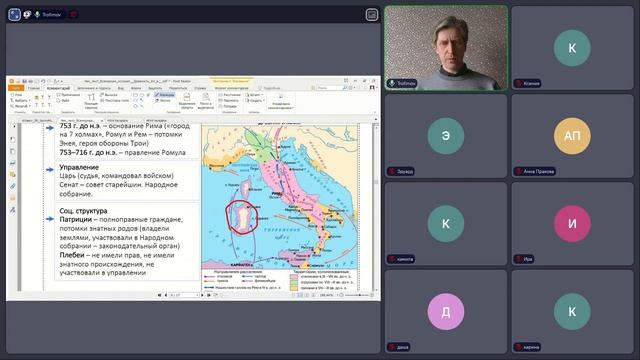The image size is (640, 360).
Task: Select the oval drawing shape tool
Action: pyautogui.click(x=142, y=95)
